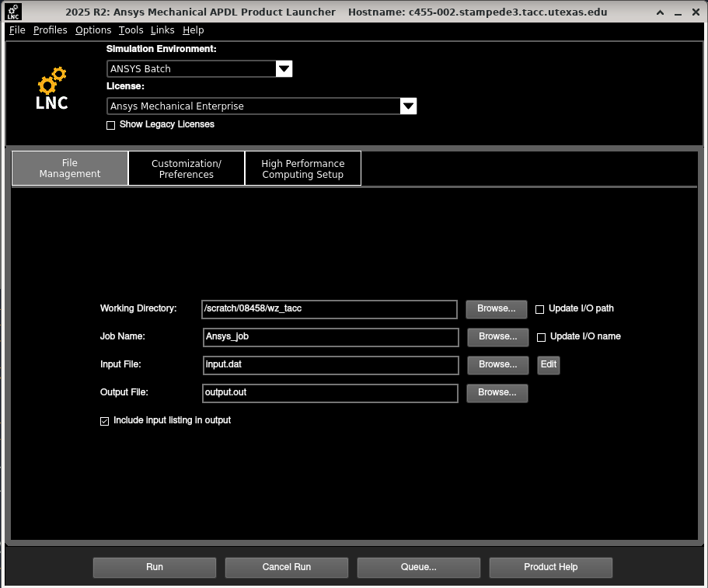The width and height of the screenshot is (708, 588).
Task: Switch to the Customization/Preferences tab
Action: (x=187, y=169)
